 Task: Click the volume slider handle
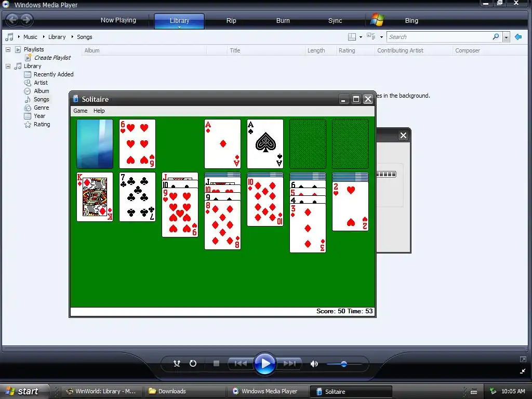[344, 364]
